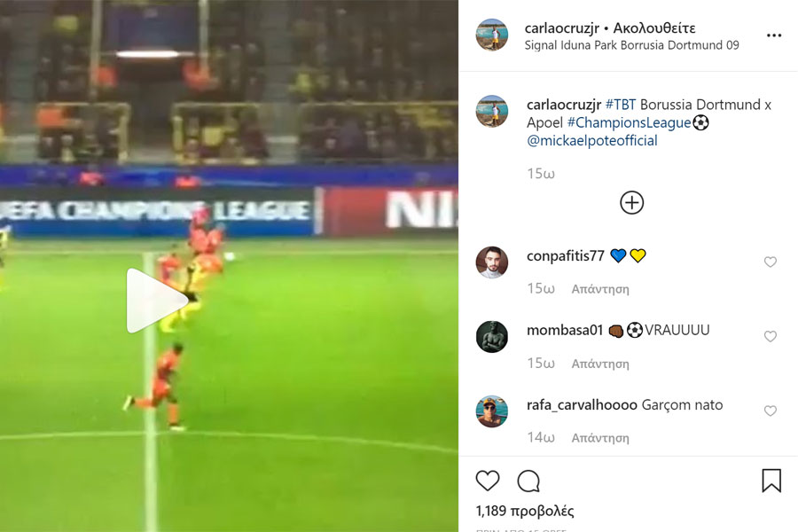Screen dimensions: 798x532
Task: Open the comment bubble icon
Action: point(528,481)
